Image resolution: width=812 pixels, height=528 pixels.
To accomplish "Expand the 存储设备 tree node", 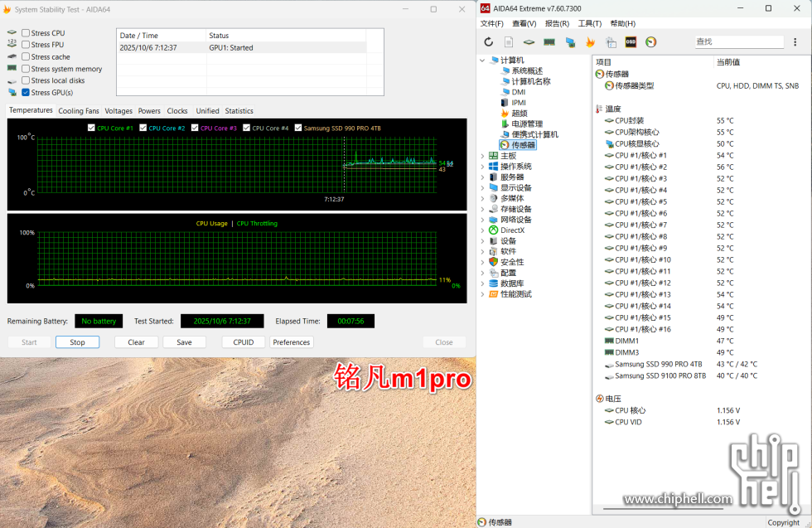I will tap(483, 209).
